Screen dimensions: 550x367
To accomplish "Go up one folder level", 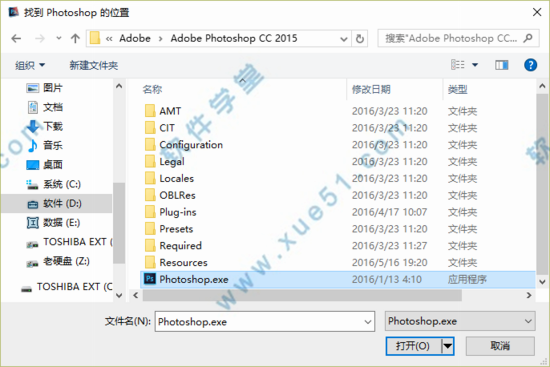I will coord(75,39).
